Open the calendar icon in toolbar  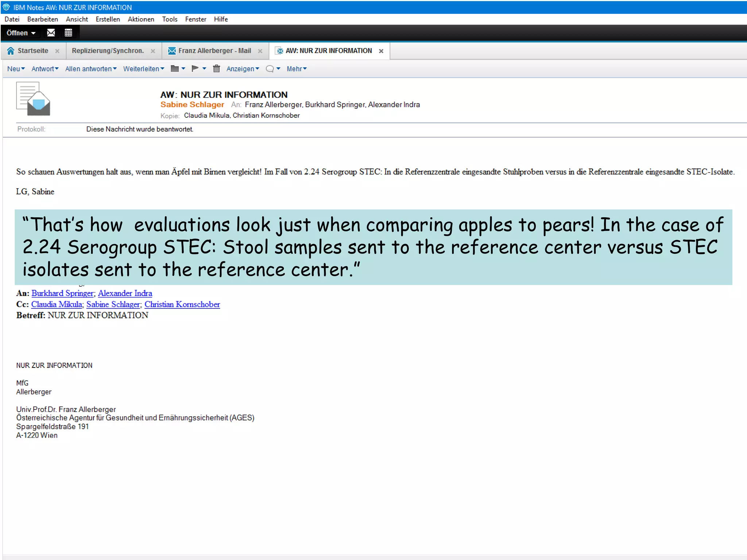point(68,33)
